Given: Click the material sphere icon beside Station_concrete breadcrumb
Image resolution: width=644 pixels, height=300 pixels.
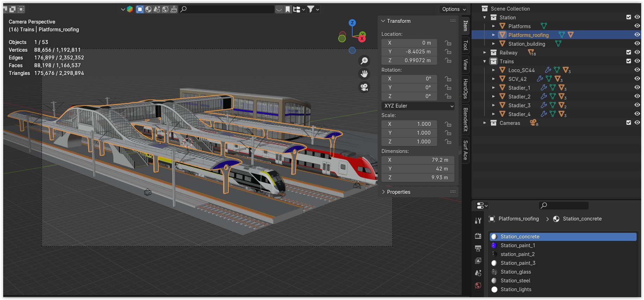Looking at the screenshot, I should pos(556,219).
